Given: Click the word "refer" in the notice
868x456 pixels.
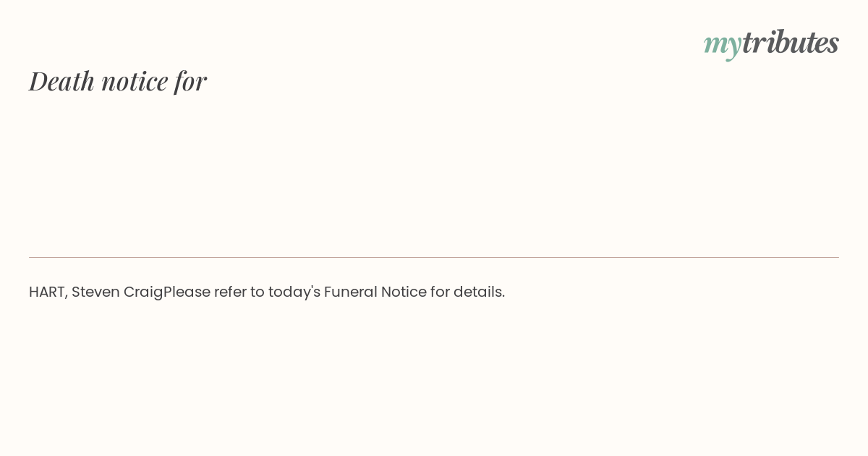Looking at the screenshot, I should [x=230, y=292].
